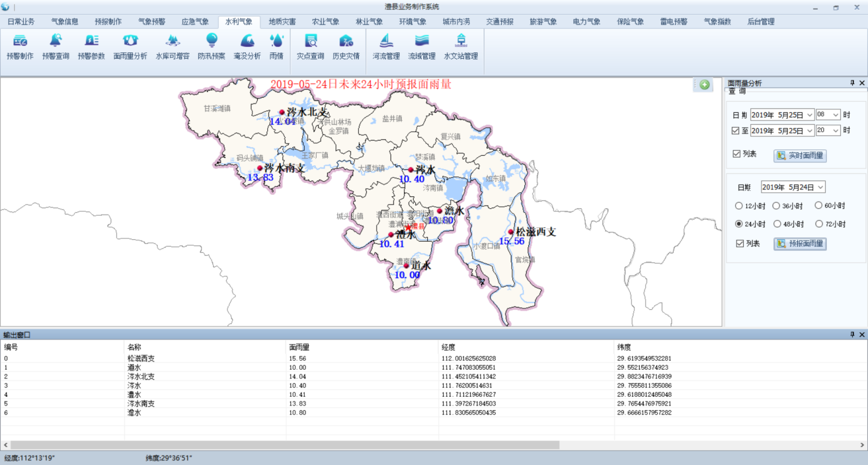The image size is (868, 465).
Task: Open the forecast date 5月24日 dropdown
Action: 820,187
